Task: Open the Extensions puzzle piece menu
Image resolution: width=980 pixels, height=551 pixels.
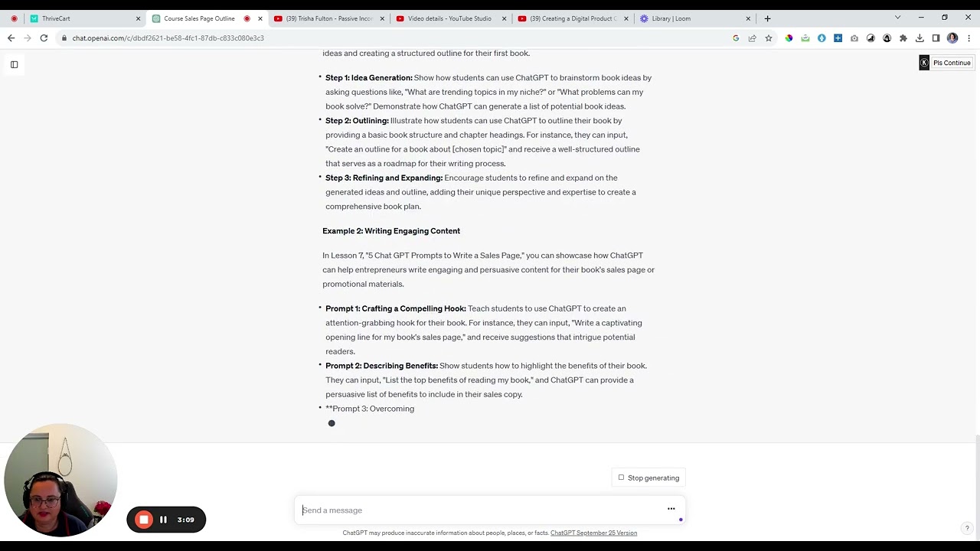Action: click(x=903, y=38)
